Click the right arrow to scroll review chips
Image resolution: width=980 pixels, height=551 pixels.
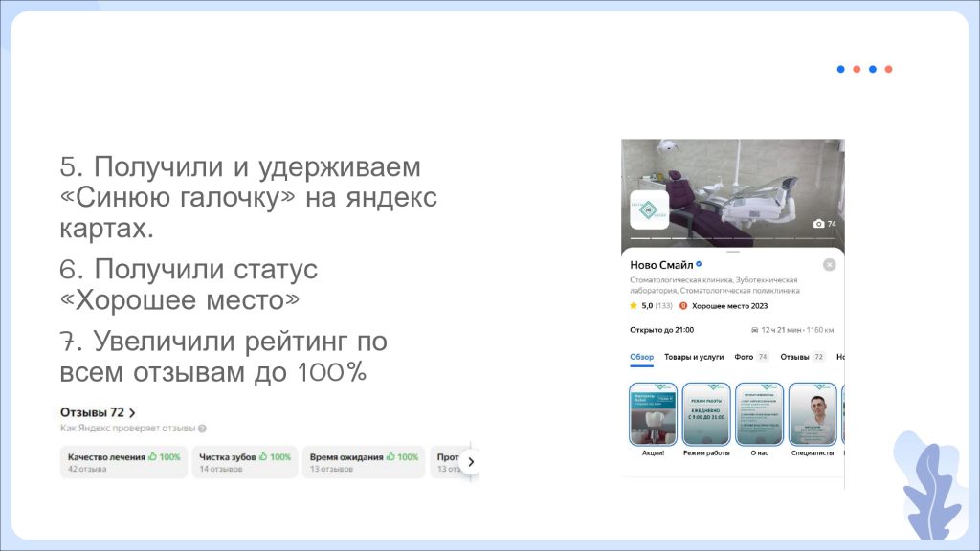470,462
